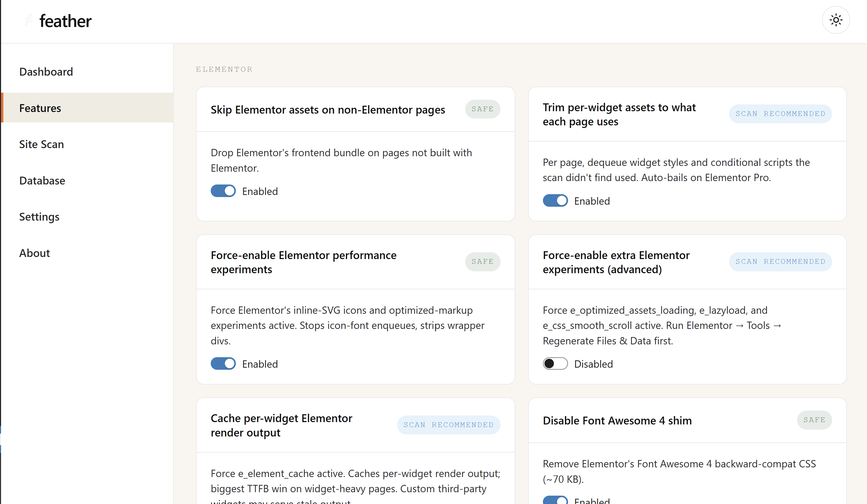This screenshot has height=504, width=867.
Task: Select Features in the sidebar
Action: click(87, 108)
